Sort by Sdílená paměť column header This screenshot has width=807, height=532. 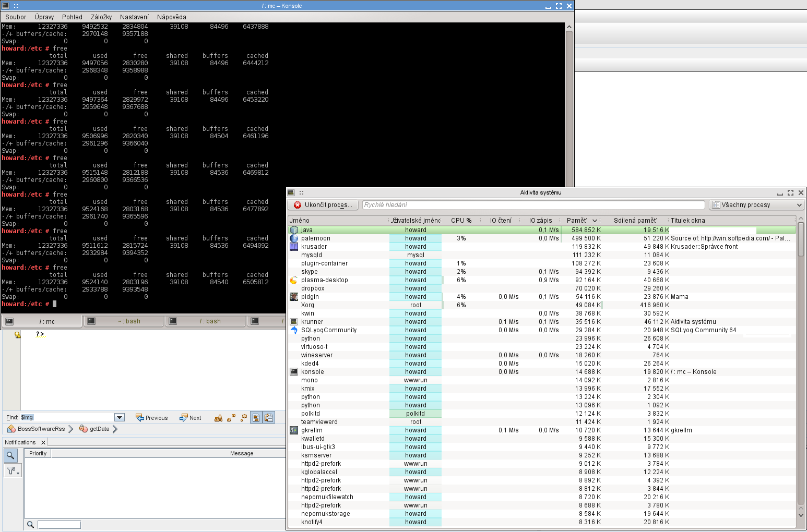pos(635,221)
